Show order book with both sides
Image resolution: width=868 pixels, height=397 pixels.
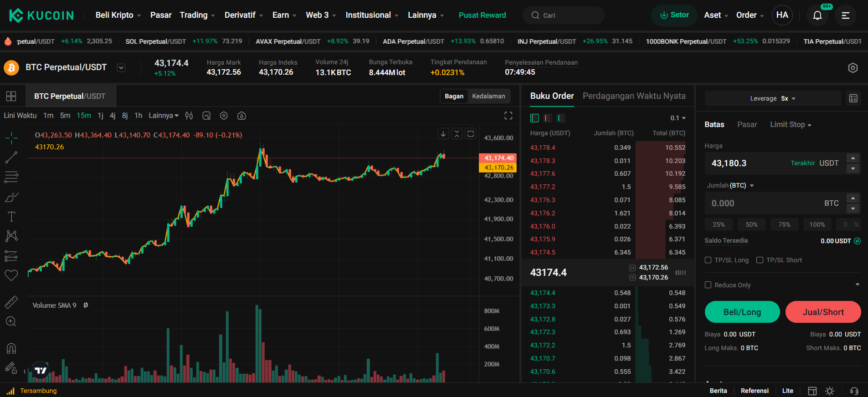click(534, 118)
